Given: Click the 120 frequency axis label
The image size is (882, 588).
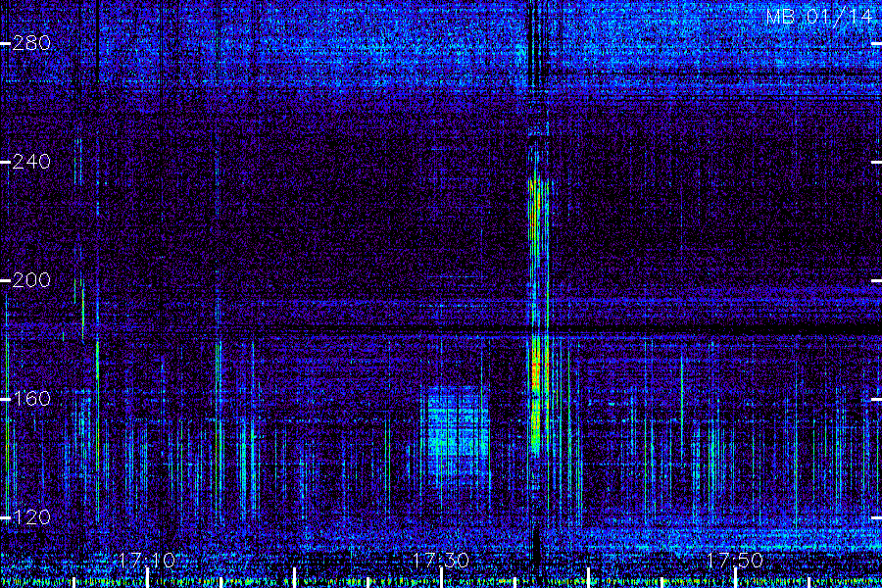Looking at the screenshot, I should coord(31,517).
